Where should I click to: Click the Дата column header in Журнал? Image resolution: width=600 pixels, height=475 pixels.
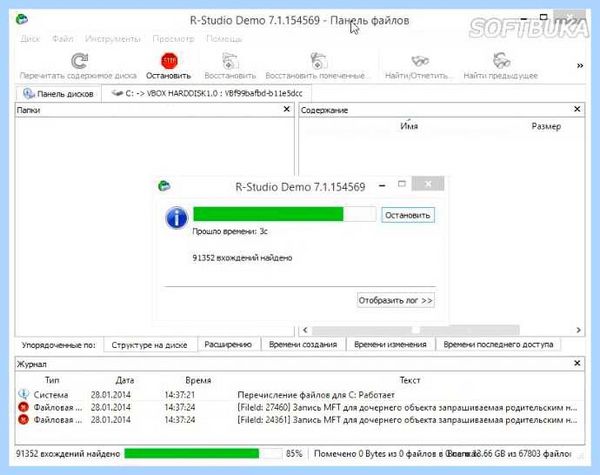(x=125, y=380)
